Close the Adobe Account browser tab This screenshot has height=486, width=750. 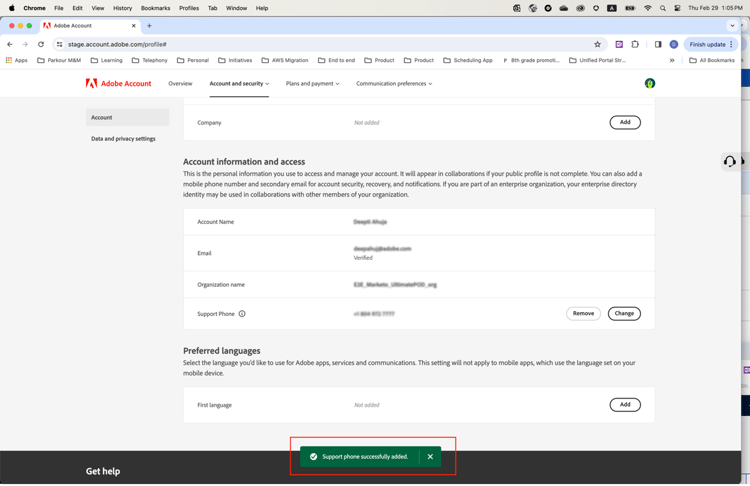pyautogui.click(x=133, y=25)
